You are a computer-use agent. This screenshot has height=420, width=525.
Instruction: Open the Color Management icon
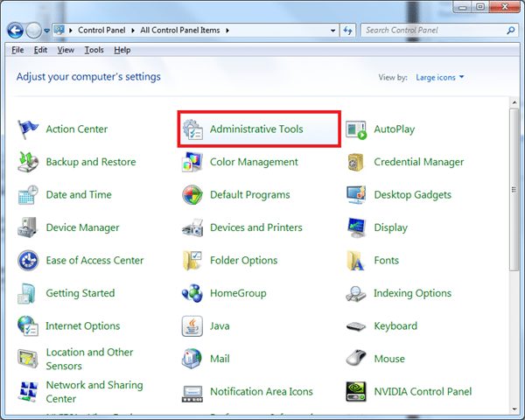192,162
